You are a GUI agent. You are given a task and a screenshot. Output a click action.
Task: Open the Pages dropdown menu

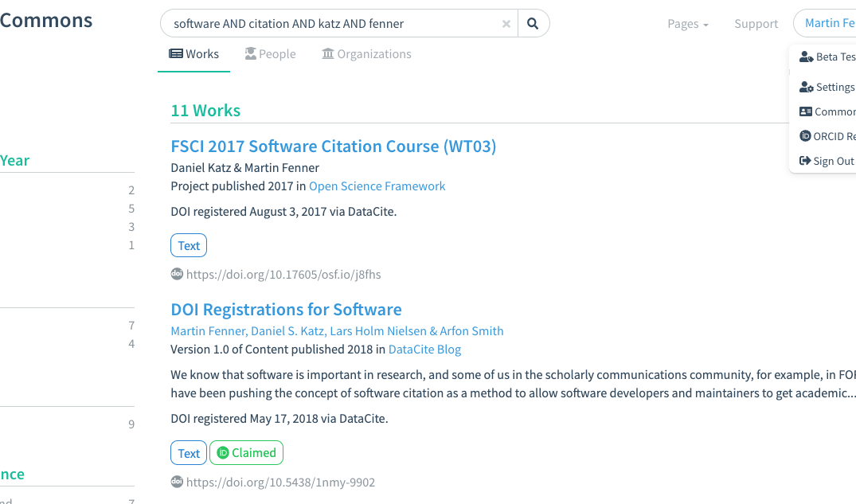pos(687,24)
